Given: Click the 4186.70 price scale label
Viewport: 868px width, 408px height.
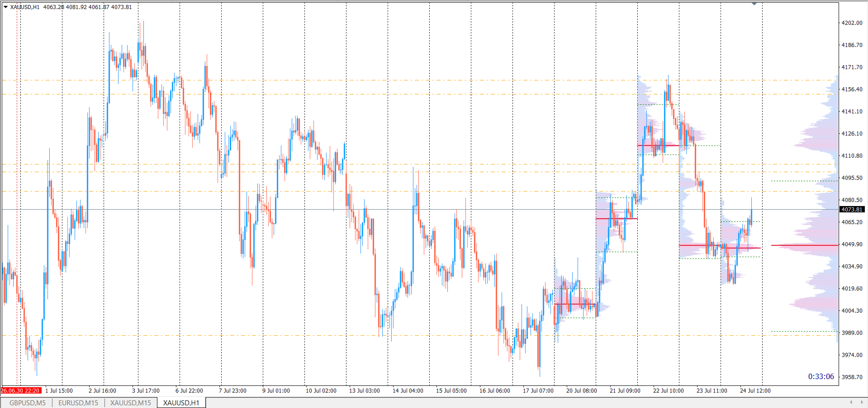Looking at the screenshot, I should 852,45.
